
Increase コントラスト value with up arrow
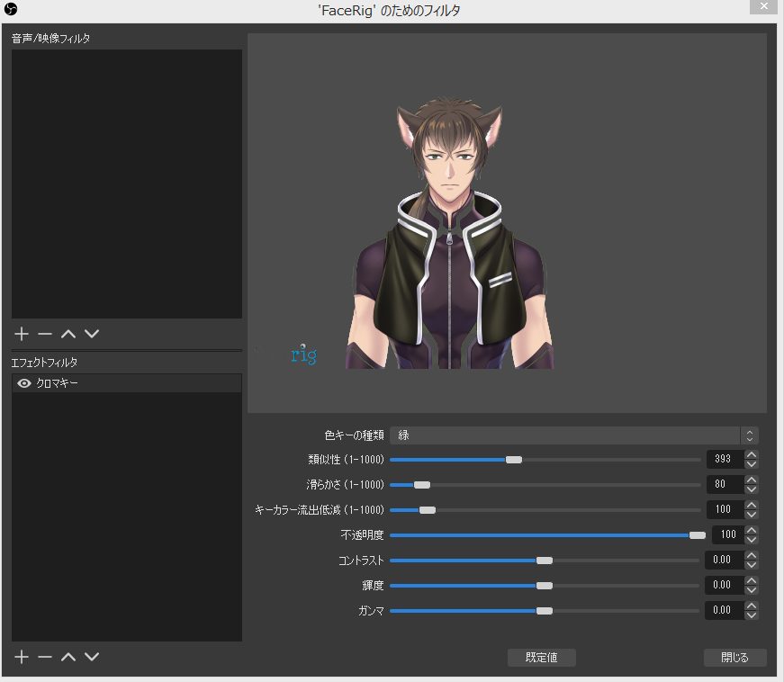(x=751, y=555)
